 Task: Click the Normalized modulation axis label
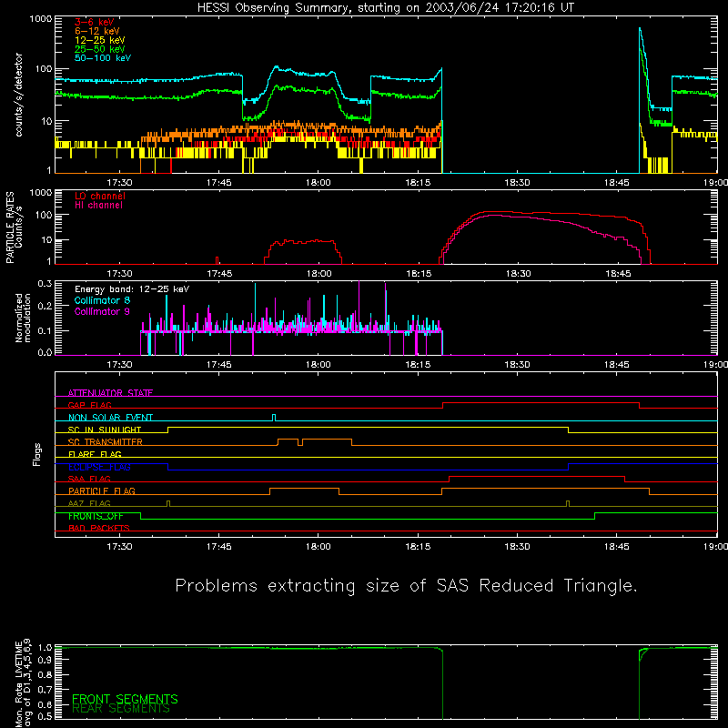point(24,318)
